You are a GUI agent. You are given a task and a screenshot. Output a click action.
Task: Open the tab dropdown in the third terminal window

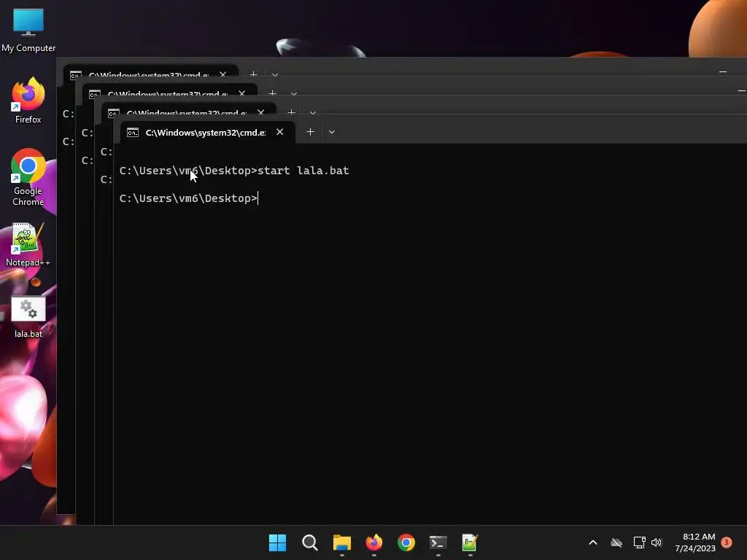coord(293,94)
